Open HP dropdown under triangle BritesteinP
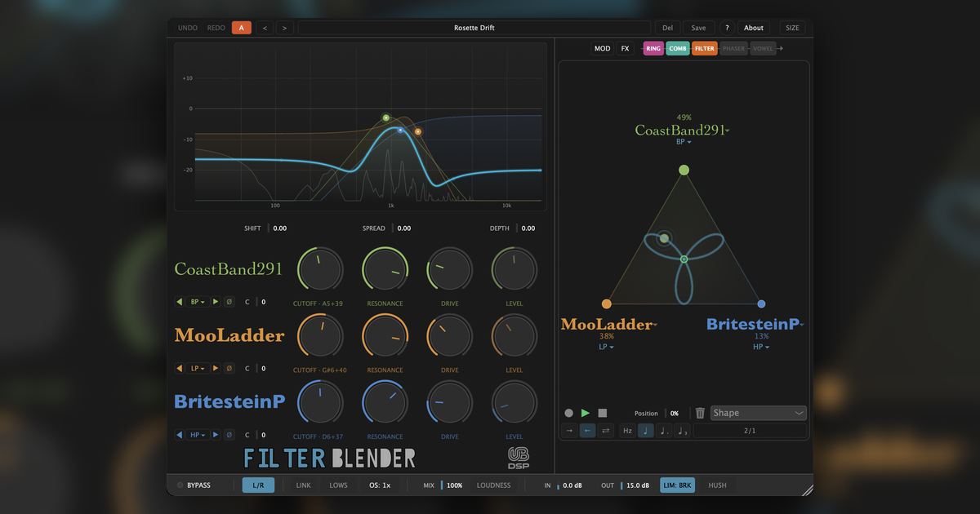The height and width of the screenshot is (514, 980). [761, 347]
